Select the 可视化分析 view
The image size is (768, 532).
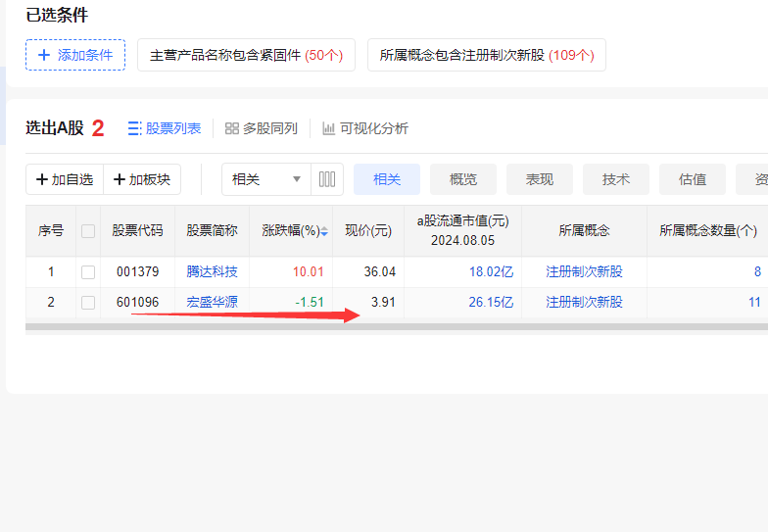[x=365, y=128]
